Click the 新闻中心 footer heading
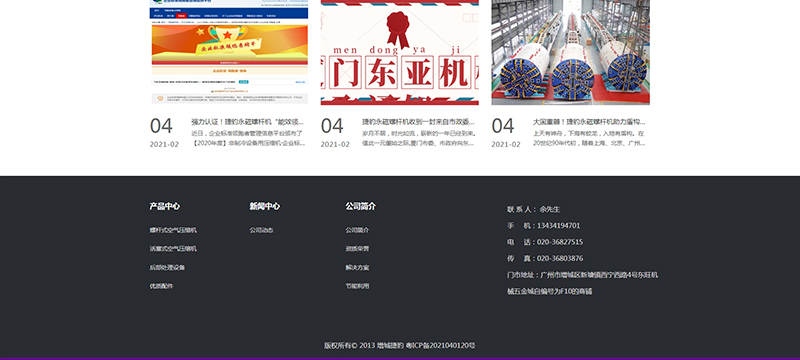The width and height of the screenshot is (800, 360). point(264,206)
